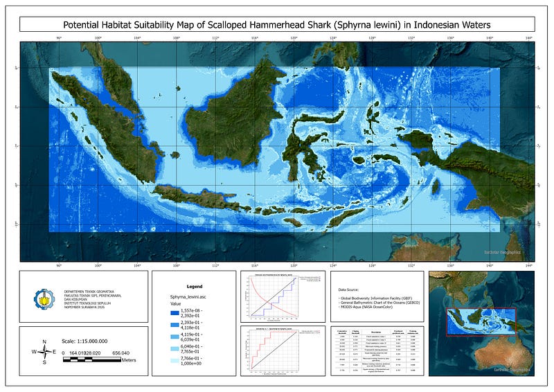Click the General Bathymetric Chart of the Oceans line

click(379, 303)
